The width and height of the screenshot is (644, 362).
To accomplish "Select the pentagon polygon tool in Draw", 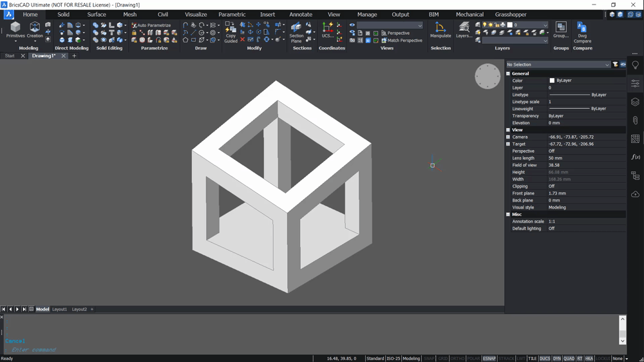I will click(185, 40).
